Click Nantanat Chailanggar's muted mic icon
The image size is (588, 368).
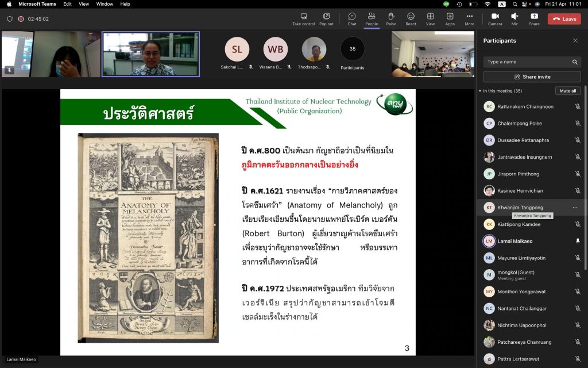[578, 308]
